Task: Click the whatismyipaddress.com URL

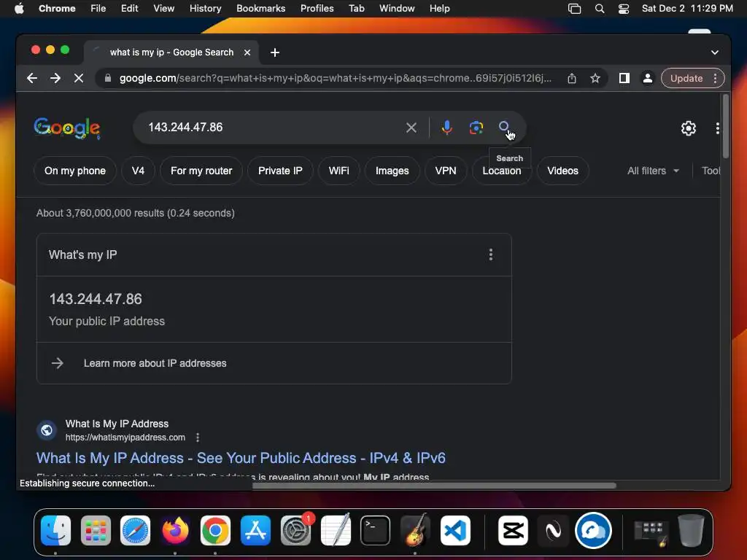Action: click(125, 437)
